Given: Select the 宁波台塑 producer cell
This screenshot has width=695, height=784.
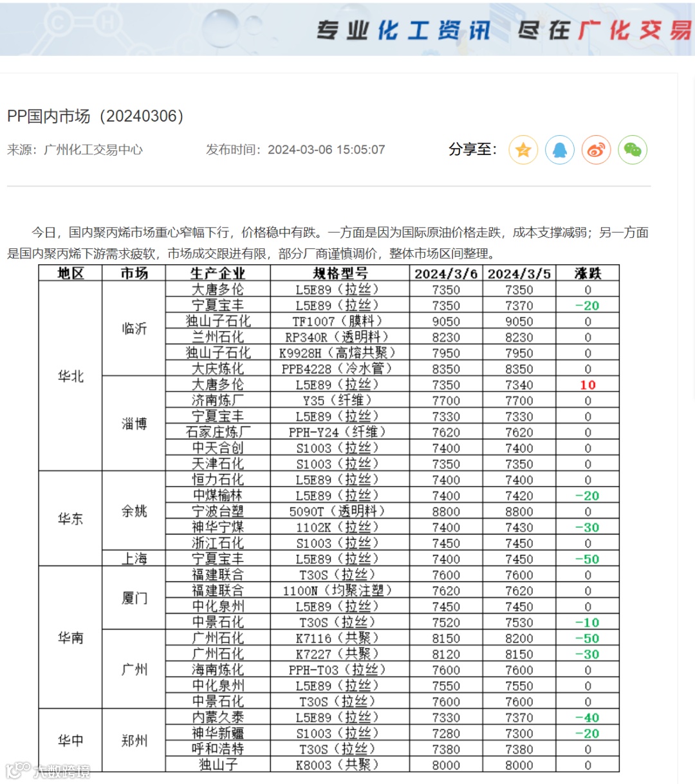Looking at the screenshot, I should (x=218, y=511).
